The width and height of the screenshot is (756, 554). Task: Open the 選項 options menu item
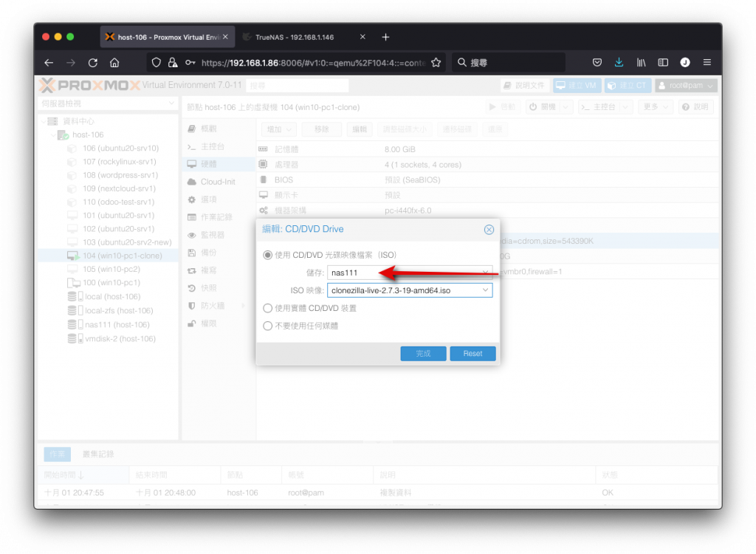tap(219, 199)
